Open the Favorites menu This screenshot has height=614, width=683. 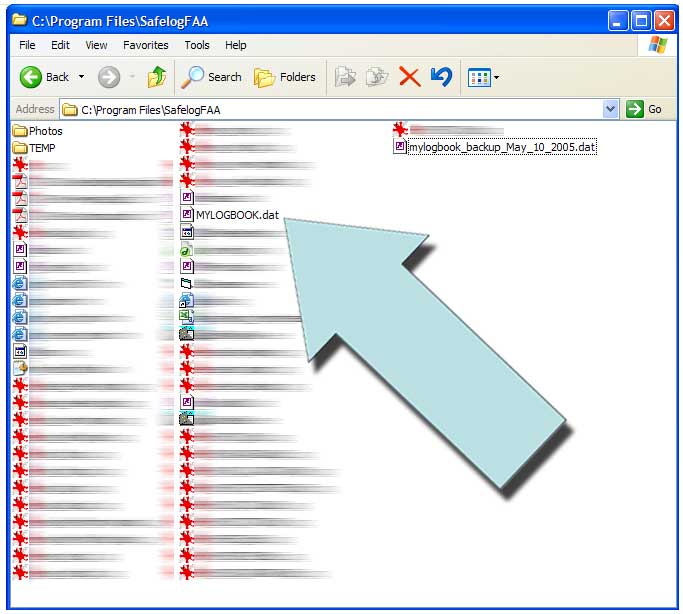tap(145, 45)
